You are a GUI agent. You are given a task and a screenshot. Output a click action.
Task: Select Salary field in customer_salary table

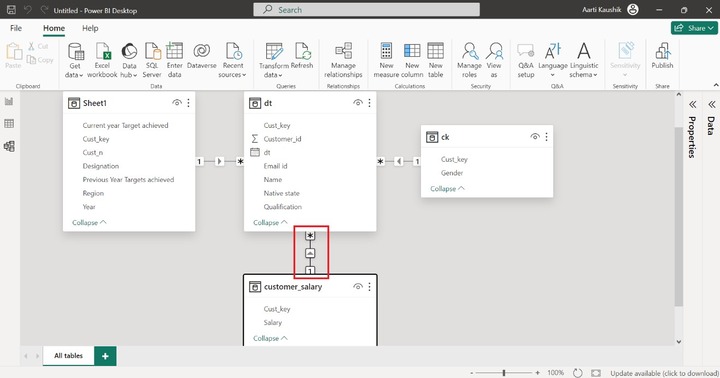pyautogui.click(x=273, y=322)
